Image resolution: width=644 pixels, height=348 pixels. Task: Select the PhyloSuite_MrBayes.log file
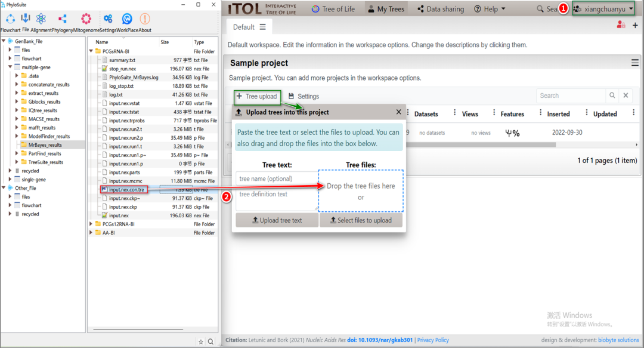coord(134,78)
